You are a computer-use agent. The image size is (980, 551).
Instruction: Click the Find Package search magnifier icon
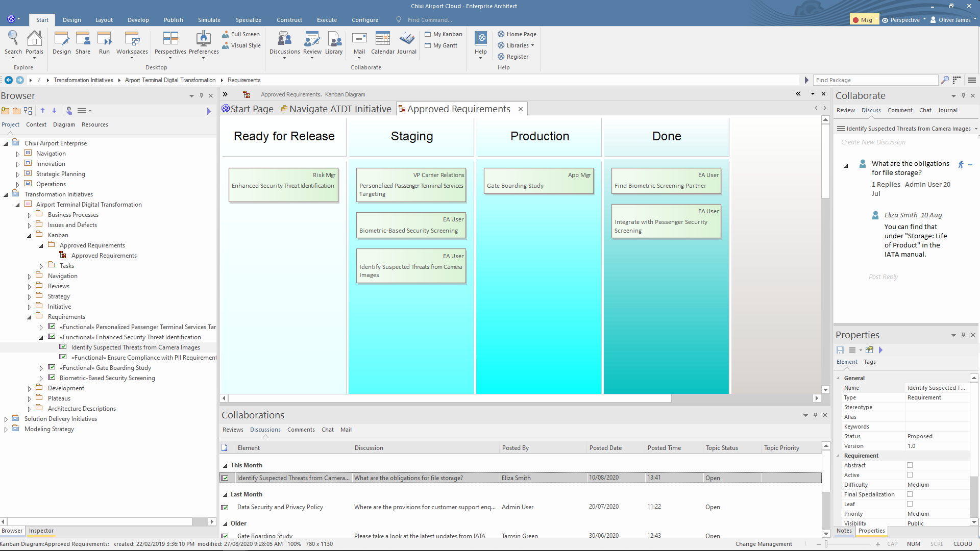tap(945, 80)
